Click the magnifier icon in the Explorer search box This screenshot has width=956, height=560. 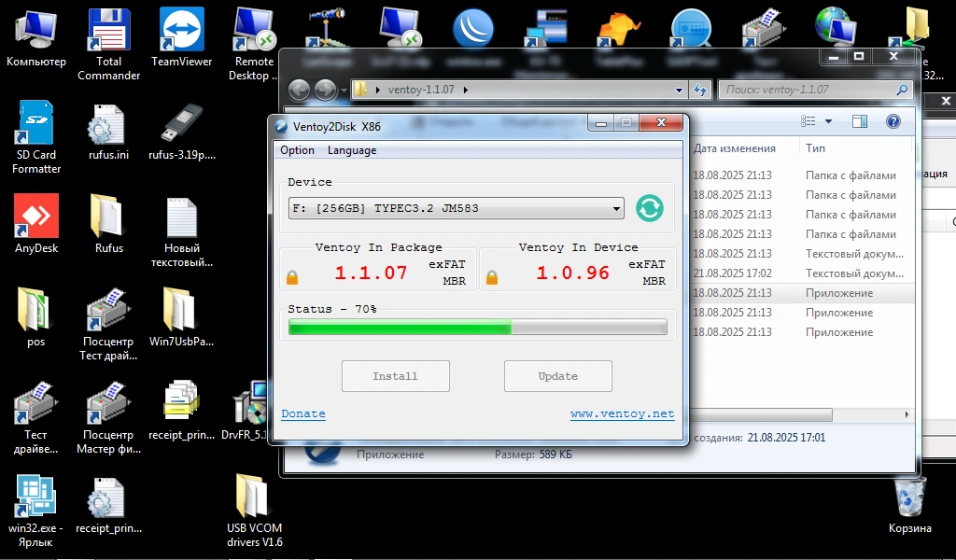coord(903,90)
